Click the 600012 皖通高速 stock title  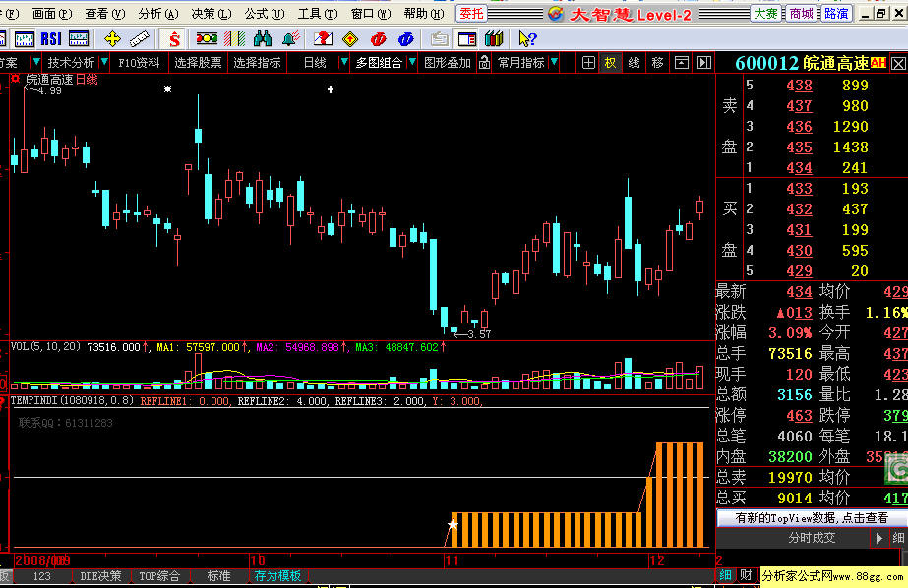[x=802, y=63]
